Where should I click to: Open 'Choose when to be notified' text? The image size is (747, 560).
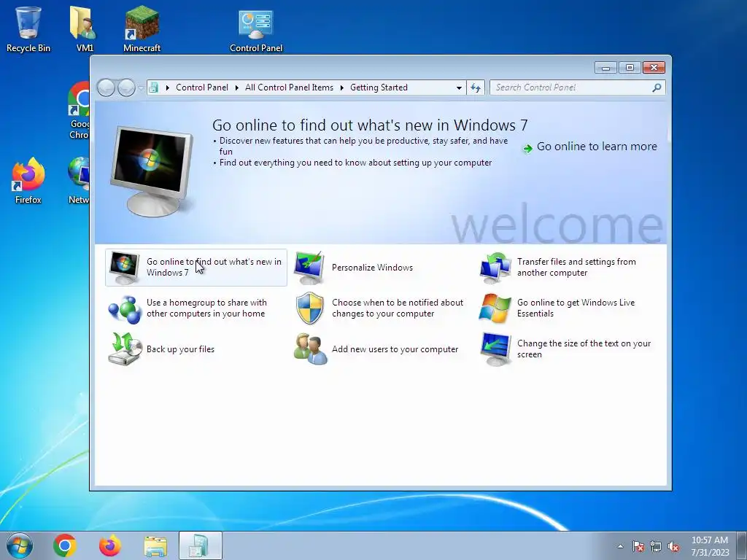coord(398,308)
